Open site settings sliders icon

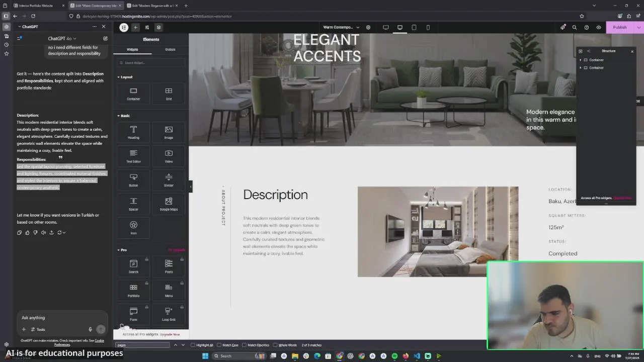pyautogui.click(x=147, y=27)
